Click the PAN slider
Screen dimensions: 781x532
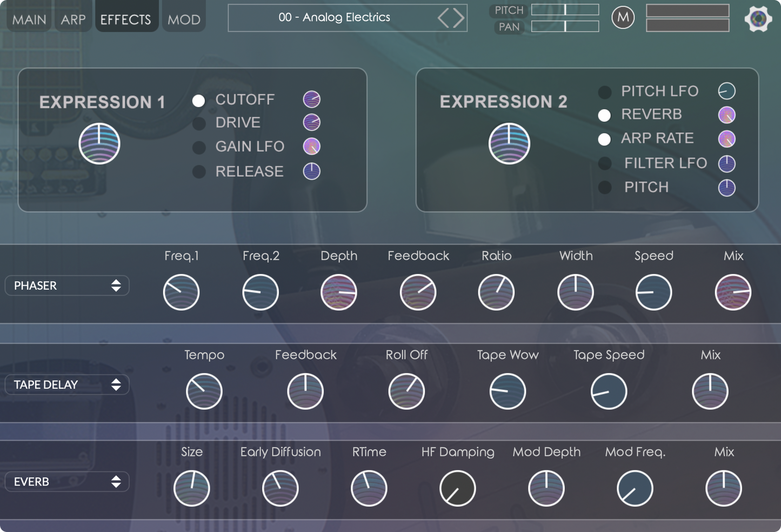click(x=565, y=26)
